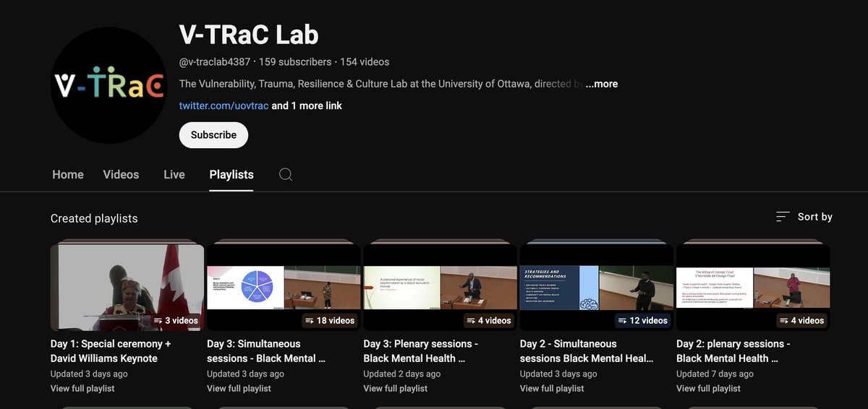868x409 pixels.
Task: Click 'Updated 2 days ago' text
Action: pyautogui.click(x=402, y=374)
